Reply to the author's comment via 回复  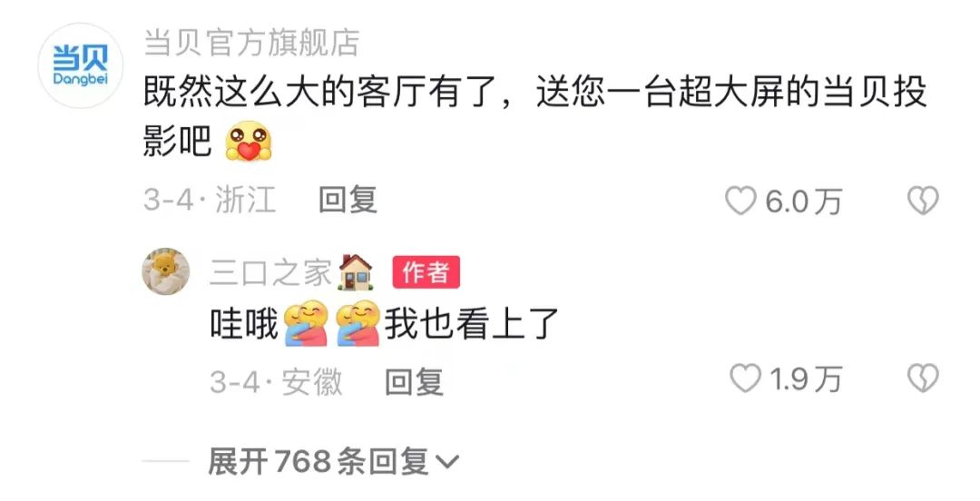[x=414, y=381]
